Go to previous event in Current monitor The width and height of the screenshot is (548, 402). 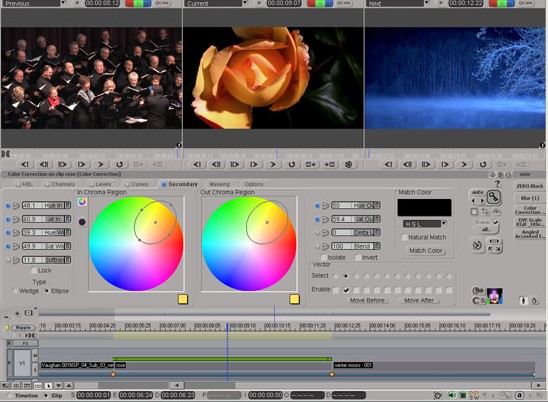197,164
